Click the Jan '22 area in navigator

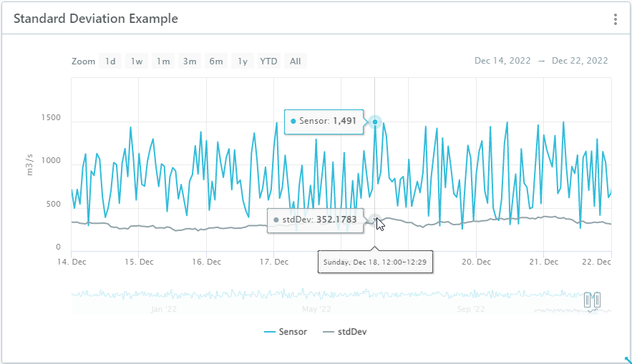coord(164,309)
